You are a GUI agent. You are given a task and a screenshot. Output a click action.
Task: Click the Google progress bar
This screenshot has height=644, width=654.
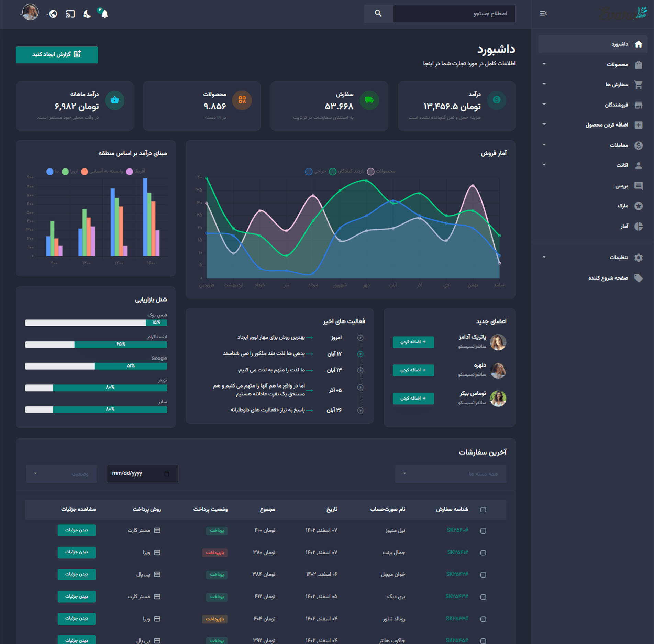pyautogui.click(x=96, y=366)
